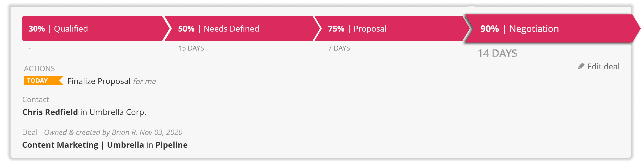The height and width of the screenshot is (164, 644).
Task: Open the Umbrella Corp. company
Action: click(x=118, y=112)
